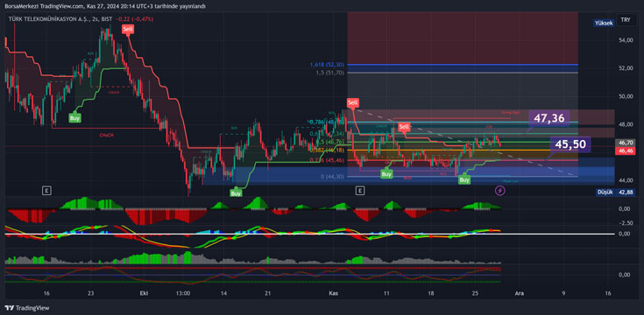Click the 45,50 purple price callout
The height and width of the screenshot is (315, 644).
pos(571,144)
